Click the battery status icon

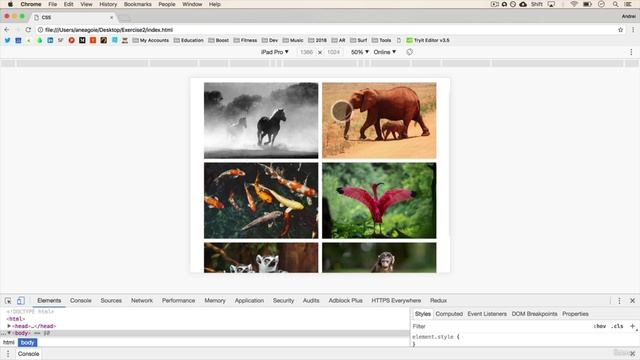[587, 4]
